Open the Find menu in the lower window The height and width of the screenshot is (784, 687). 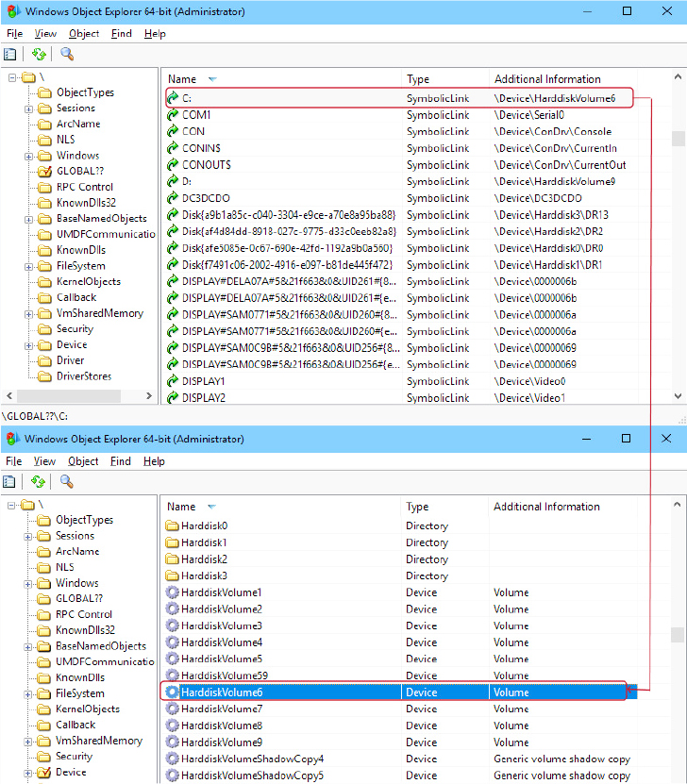[122, 461]
